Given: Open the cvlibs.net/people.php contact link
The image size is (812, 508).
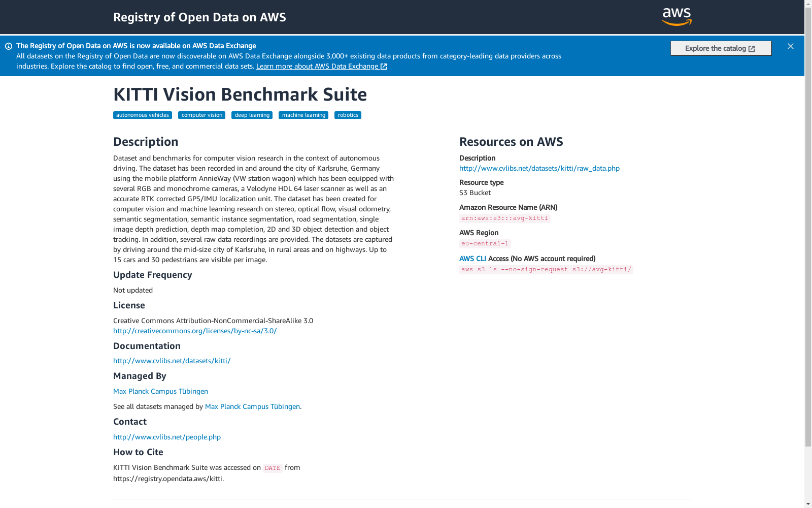Looking at the screenshot, I should (167, 437).
